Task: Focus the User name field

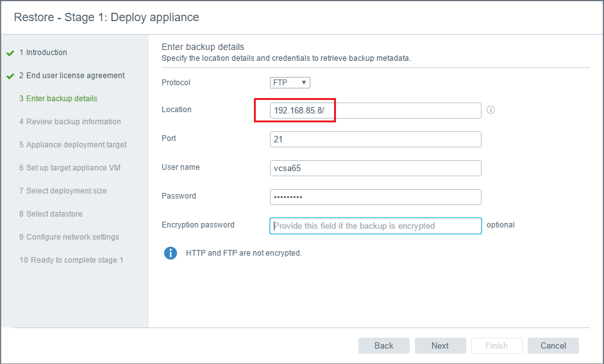Action: click(x=376, y=168)
